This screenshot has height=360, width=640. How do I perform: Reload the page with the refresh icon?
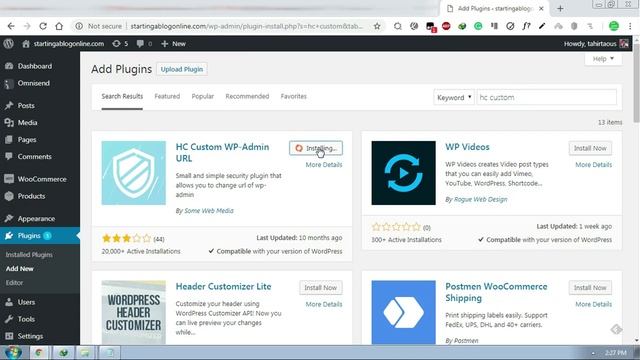pyautogui.click(x=43, y=26)
